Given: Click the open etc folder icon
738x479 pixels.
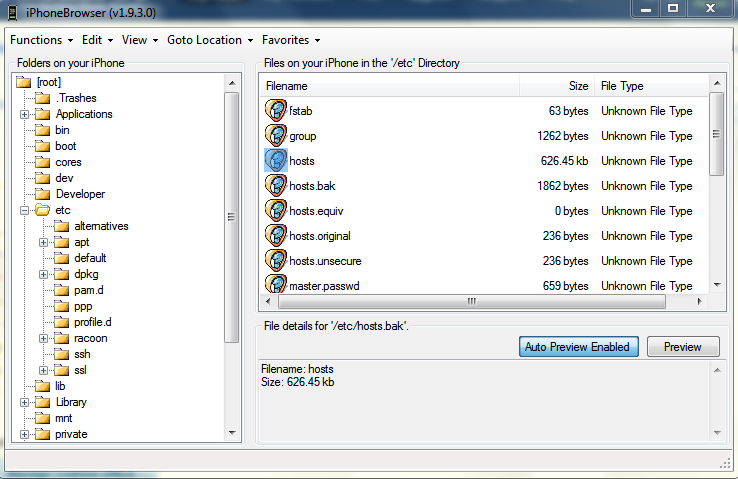Looking at the screenshot, I should 43,210.
